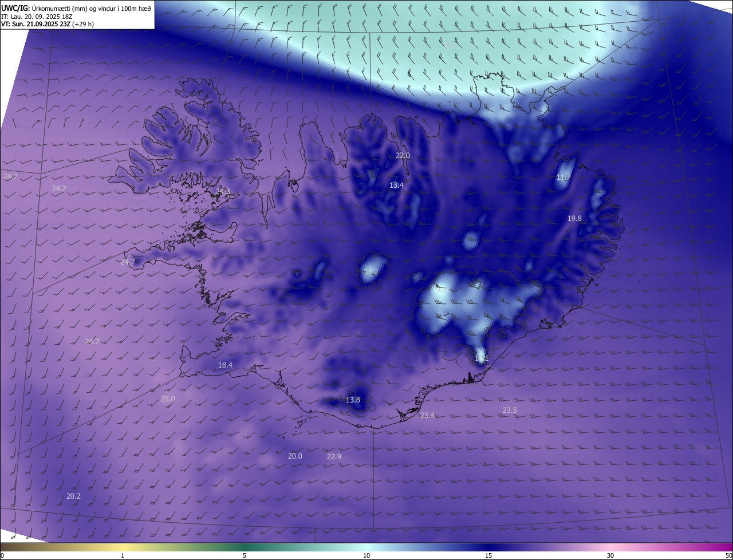
Task: Click the "50" label on the colour scale
Action: coord(728,555)
